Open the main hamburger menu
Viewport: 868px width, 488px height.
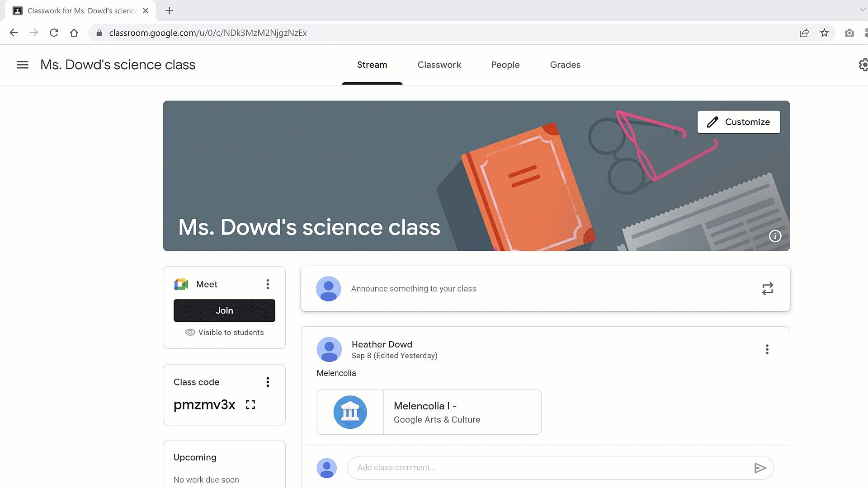point(22,65)
